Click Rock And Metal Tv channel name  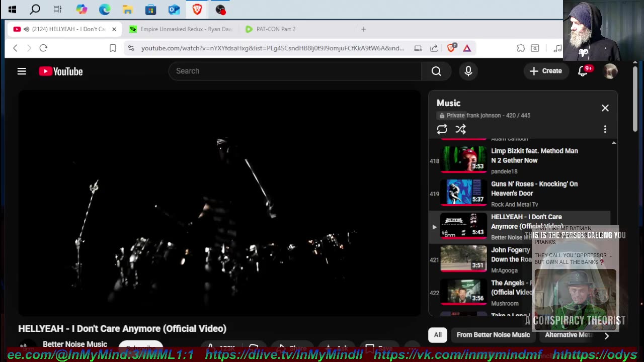point(514,205)
